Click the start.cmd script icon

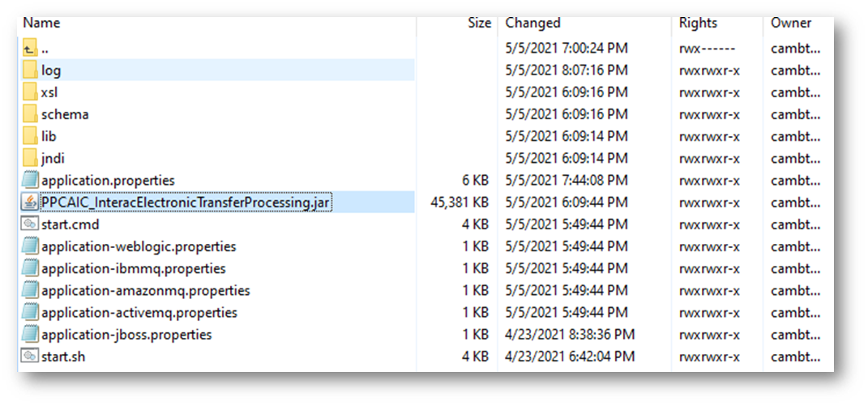pos(30,224)
